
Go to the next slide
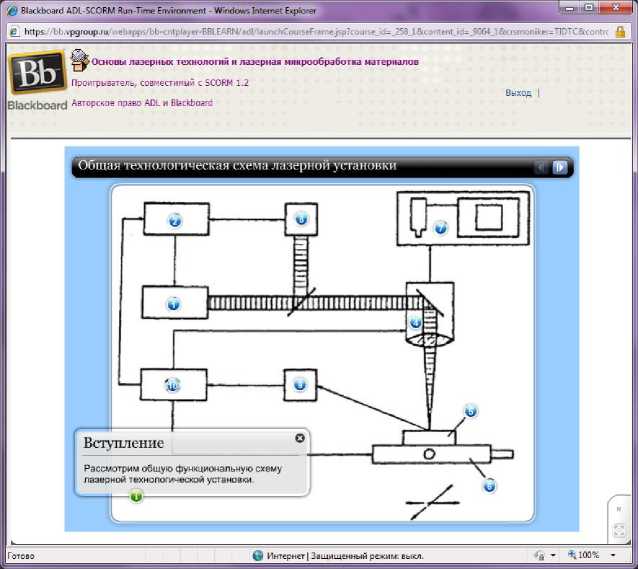559,167
